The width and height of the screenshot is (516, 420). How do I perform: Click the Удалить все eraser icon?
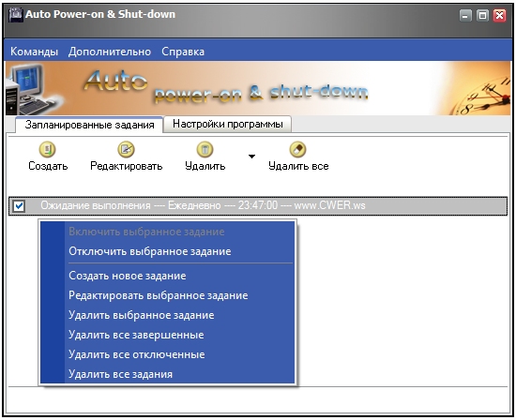click(x=297, y=149)
